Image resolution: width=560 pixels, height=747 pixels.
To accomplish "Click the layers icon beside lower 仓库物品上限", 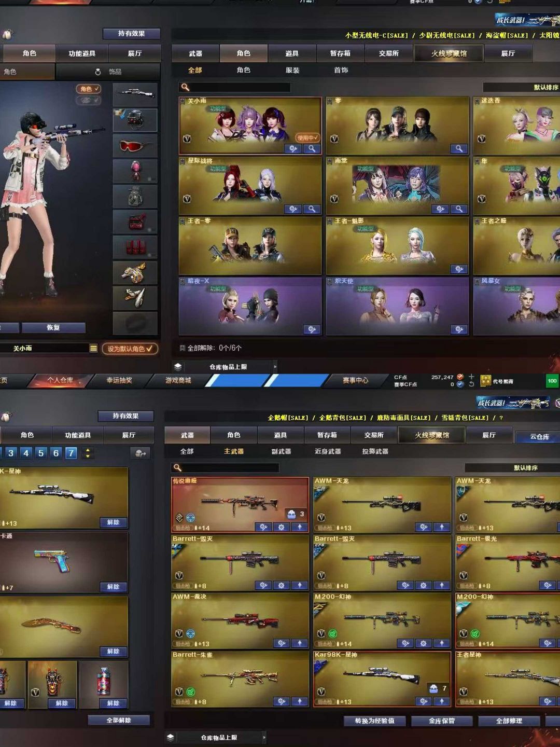I will [171, 737].
